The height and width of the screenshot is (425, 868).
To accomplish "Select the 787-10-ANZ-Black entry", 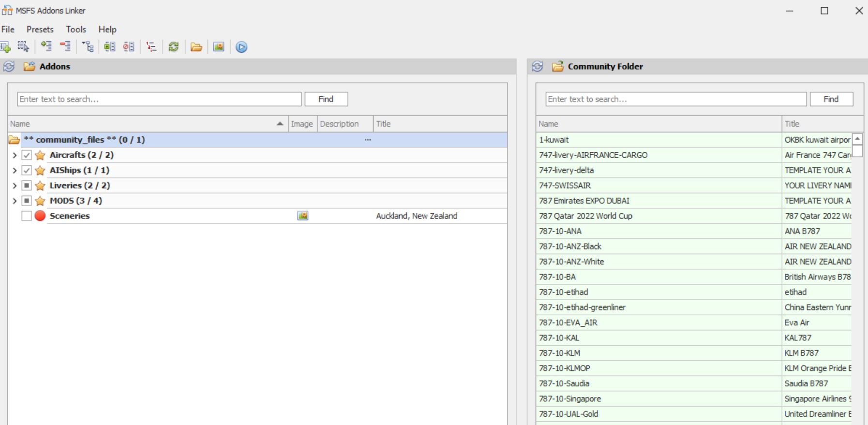I will pyautogui.click(x=658, y=247).
